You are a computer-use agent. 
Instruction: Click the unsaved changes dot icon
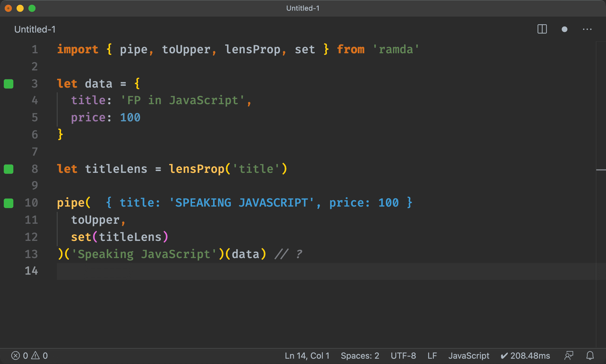click(x=564, y=29)
